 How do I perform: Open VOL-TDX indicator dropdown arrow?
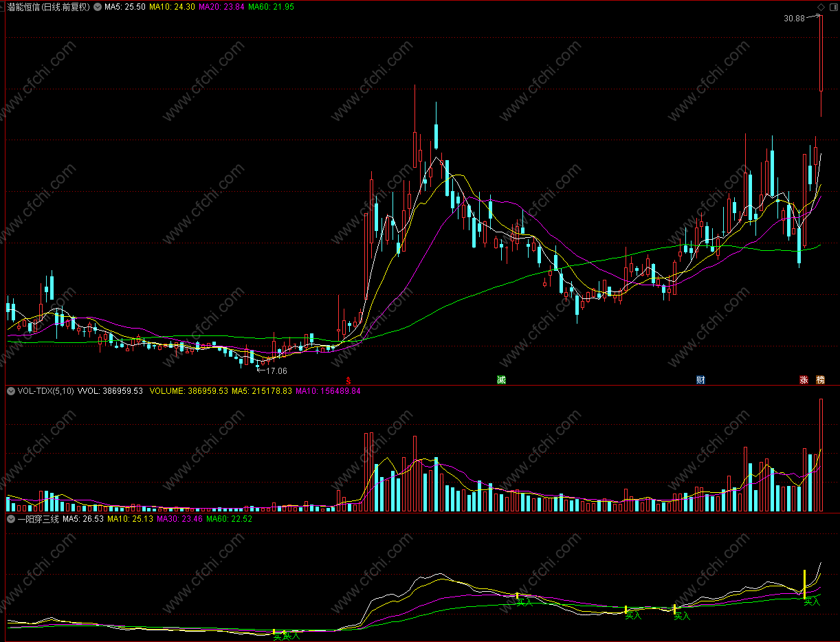point(10,391)
